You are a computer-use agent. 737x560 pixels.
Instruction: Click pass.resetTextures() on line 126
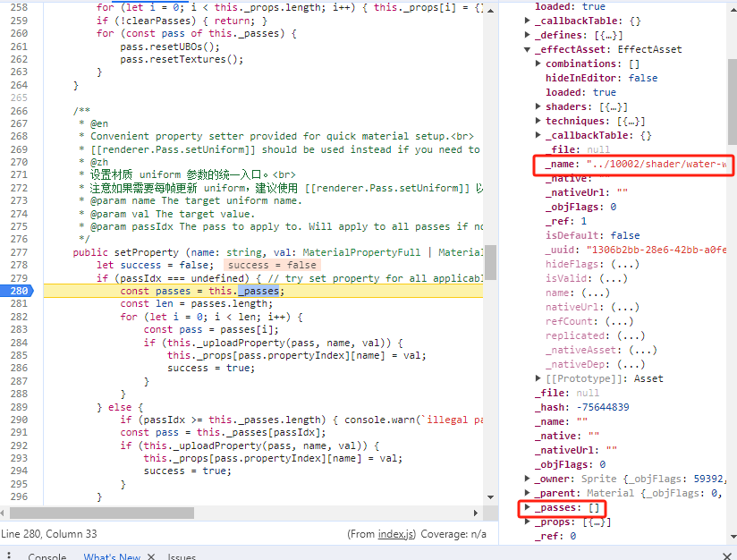[x=182, y=59]
